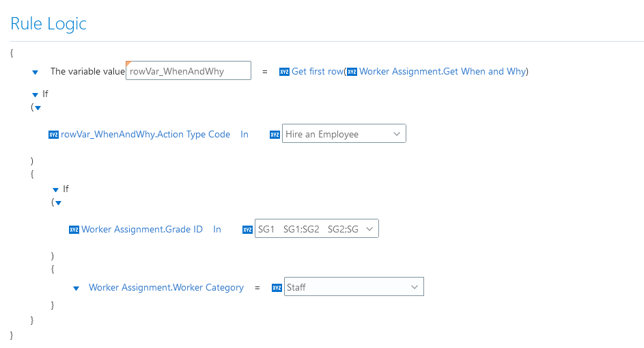
Task: Expand Worker Category assignment action arrow
Action: pos(76,289)
